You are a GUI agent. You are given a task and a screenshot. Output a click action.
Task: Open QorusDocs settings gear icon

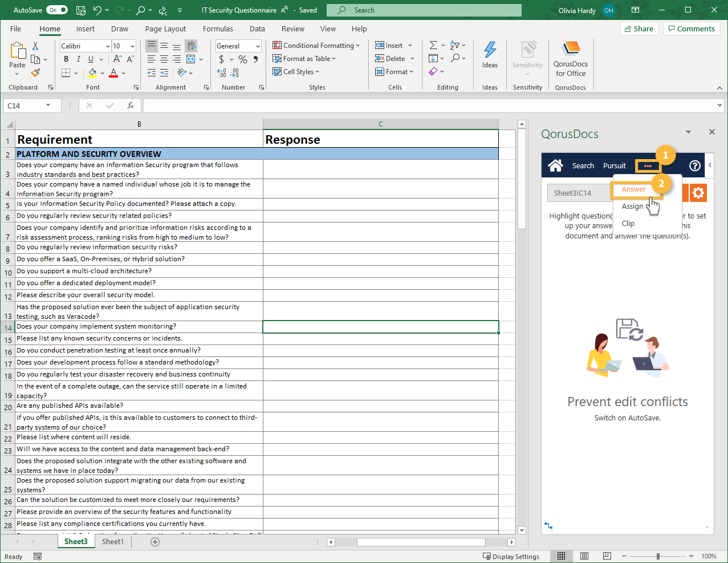[x=698, y=193]
